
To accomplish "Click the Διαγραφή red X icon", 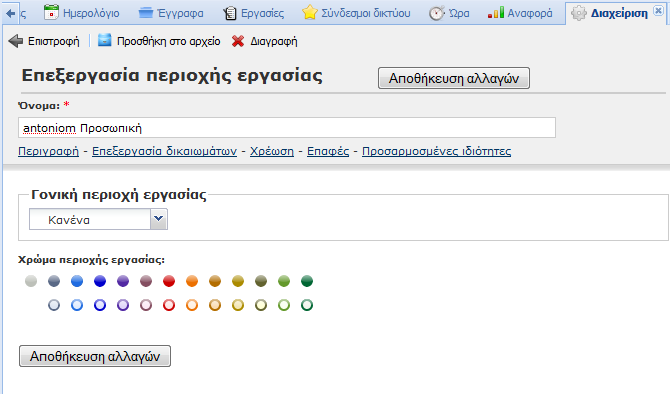I will (238, 41).
